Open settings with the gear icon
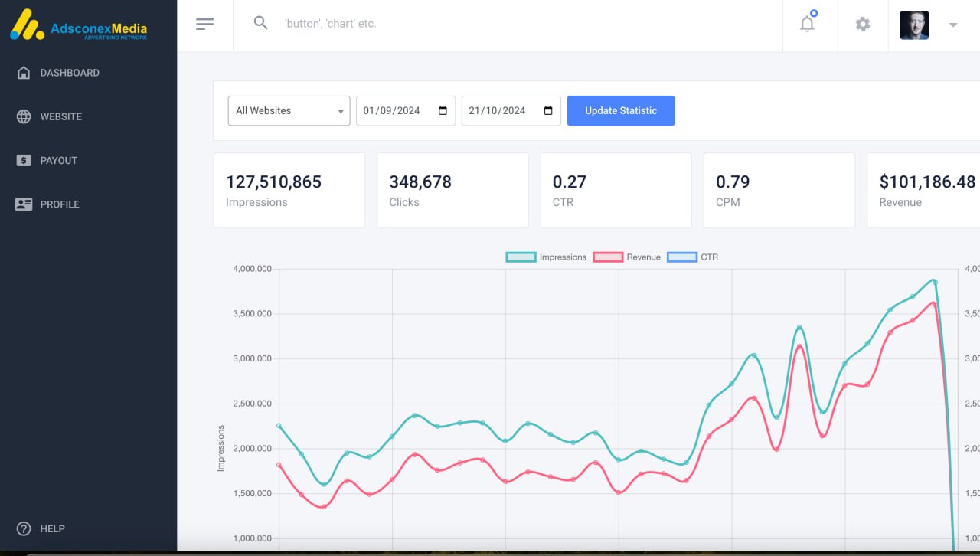The image size is (980, 556). [x=863, y=24]
